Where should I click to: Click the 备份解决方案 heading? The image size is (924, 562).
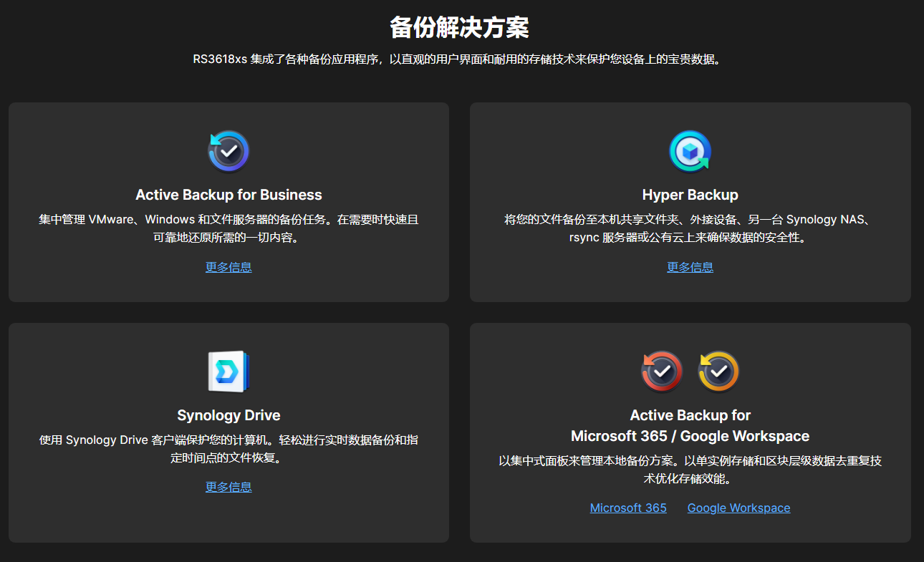pyautogui.click(x=459, y=28)
